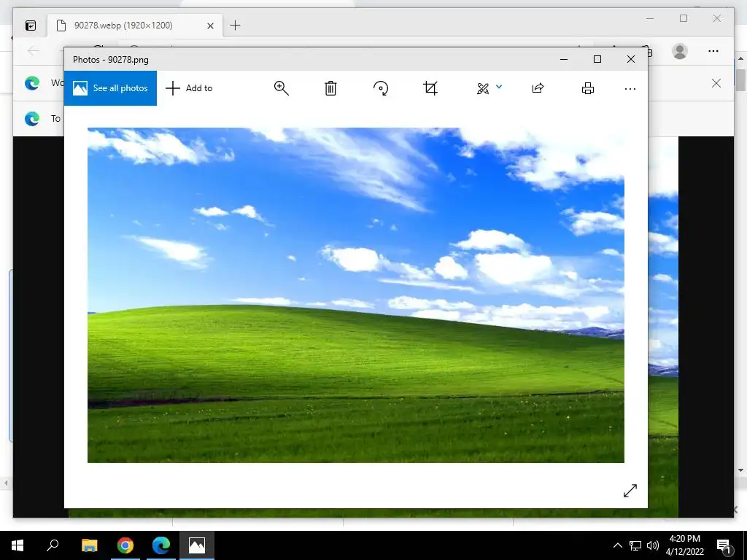Screen dimensions: 747x560
Task: Close the Photos window
Action: pos(631,59)
